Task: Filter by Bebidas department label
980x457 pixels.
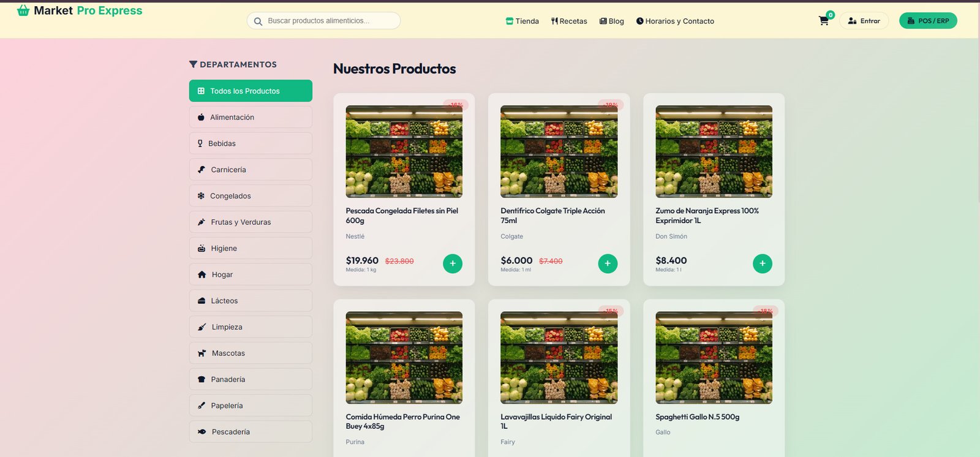Action: (222, 143)
